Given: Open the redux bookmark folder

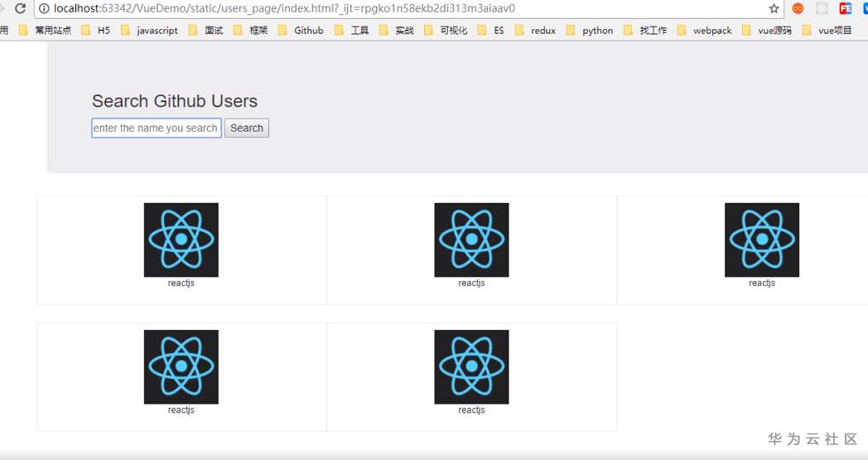Looking at the screenshot, I should (535, 31).
